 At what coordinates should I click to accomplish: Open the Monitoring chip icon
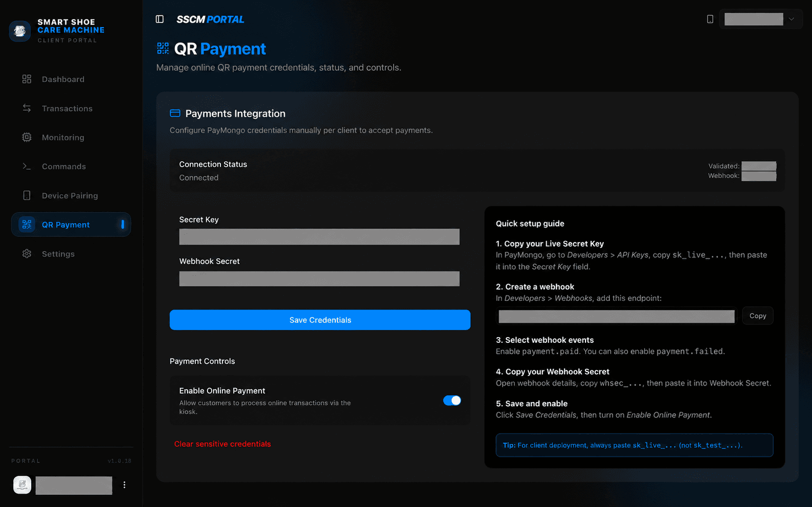pos(27,137)
